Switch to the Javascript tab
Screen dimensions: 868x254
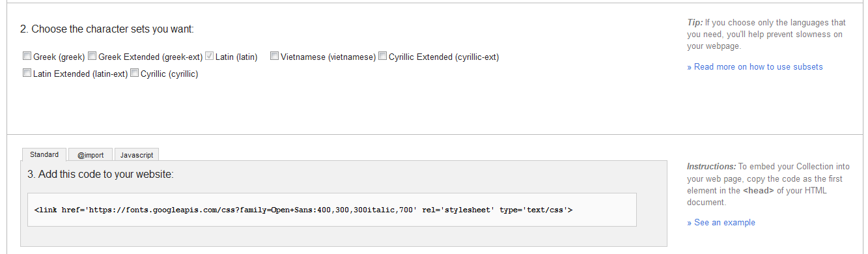pyautogui.click(x=137, y=155)
